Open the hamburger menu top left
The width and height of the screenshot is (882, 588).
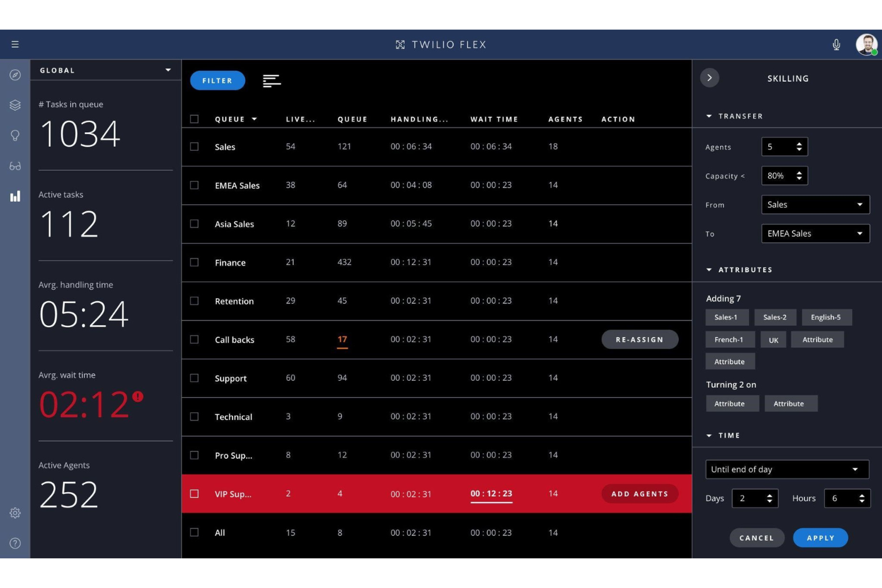[15, 44]
